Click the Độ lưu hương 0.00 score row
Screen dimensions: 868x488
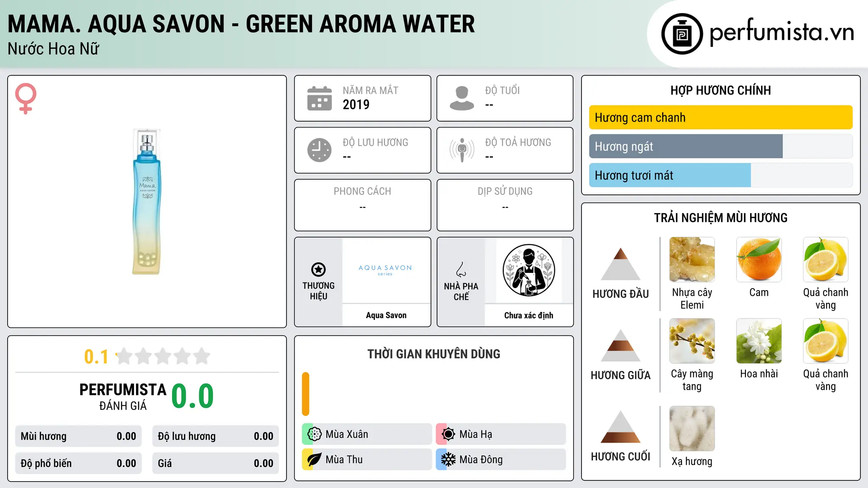point(215,436)
